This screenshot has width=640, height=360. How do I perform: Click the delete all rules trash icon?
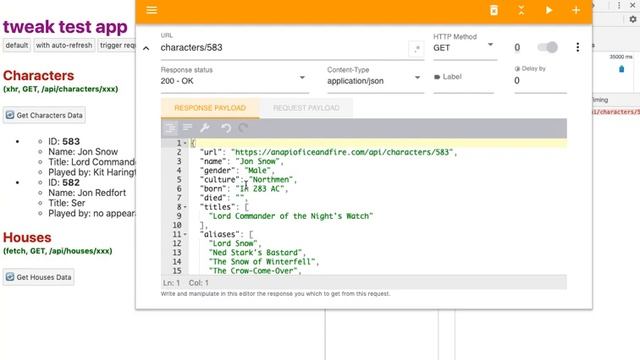pyautogui.click(x=494, y=10)
